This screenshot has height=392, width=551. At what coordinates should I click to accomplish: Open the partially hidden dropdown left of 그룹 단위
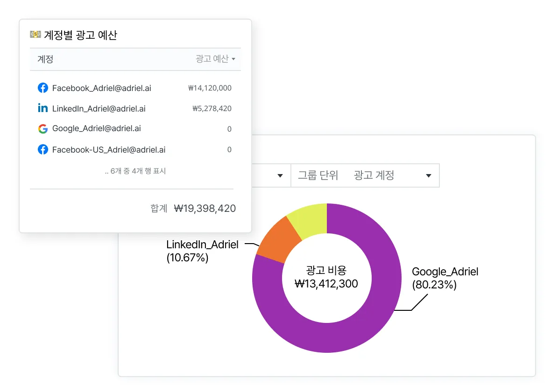point(271,175)
